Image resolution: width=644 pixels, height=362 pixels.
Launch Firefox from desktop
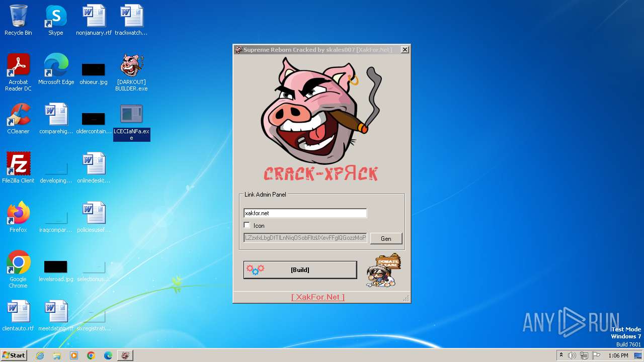[18, 217]
